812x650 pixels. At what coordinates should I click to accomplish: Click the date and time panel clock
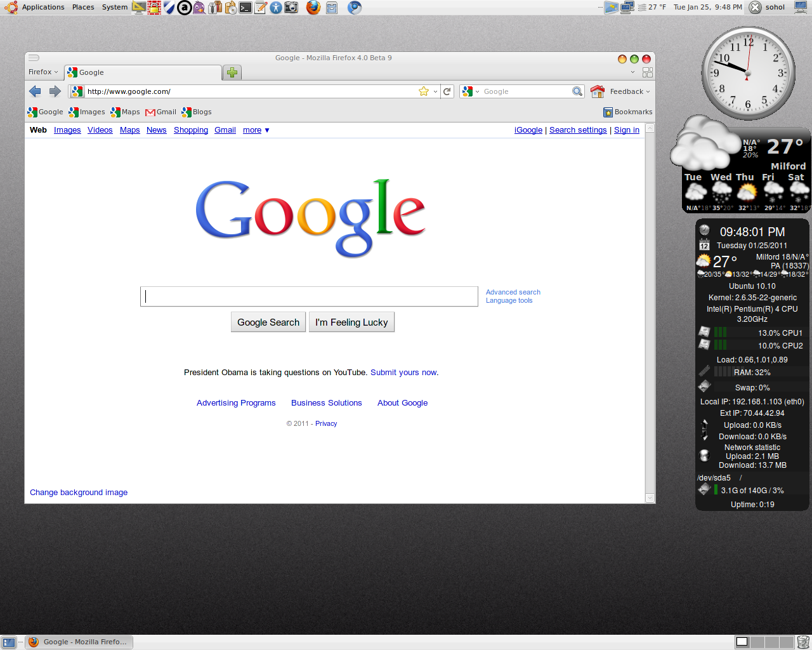[707, 8]
